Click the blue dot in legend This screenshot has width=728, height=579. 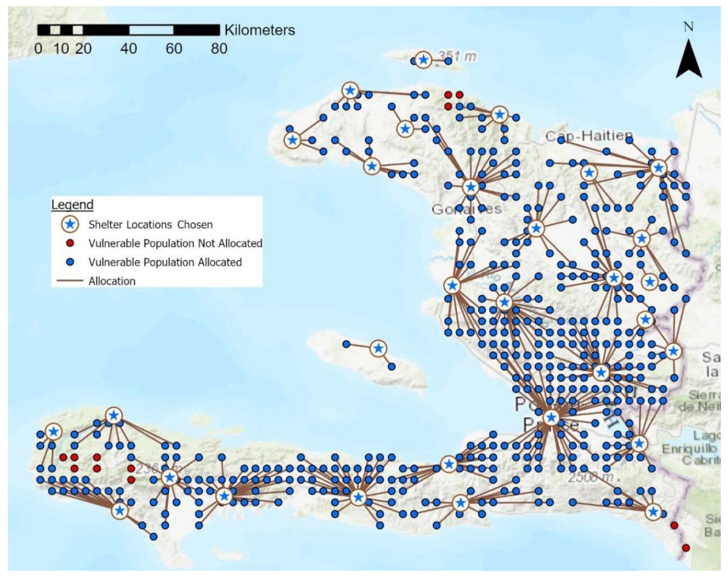70,262
